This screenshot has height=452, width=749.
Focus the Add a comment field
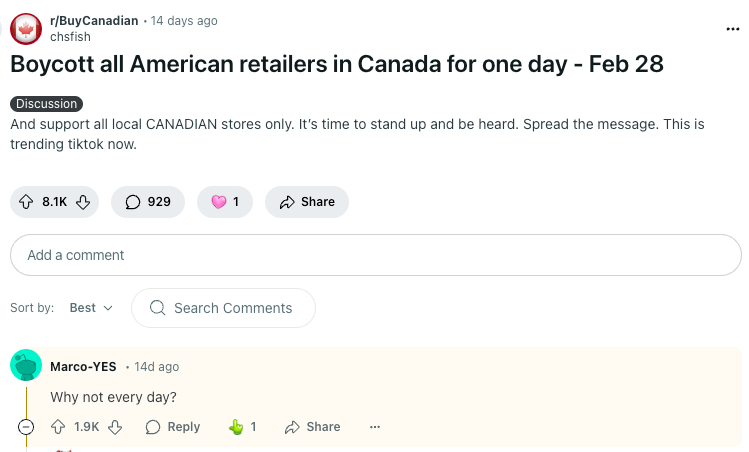click(375, 255)
